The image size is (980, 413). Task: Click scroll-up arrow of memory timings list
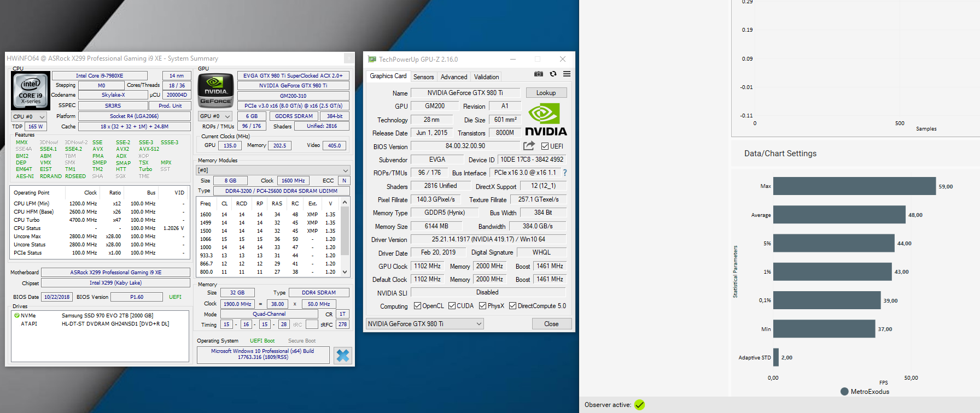345,203
